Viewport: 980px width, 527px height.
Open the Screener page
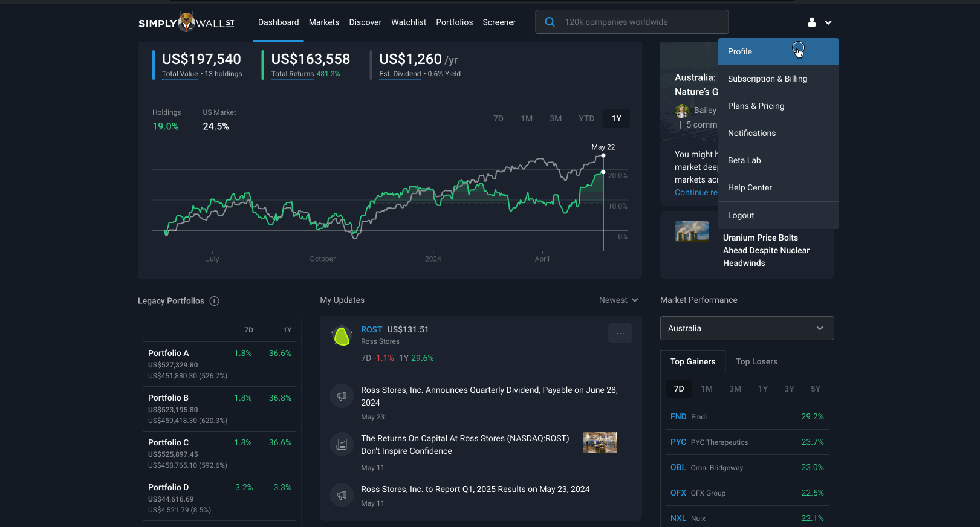499,22
